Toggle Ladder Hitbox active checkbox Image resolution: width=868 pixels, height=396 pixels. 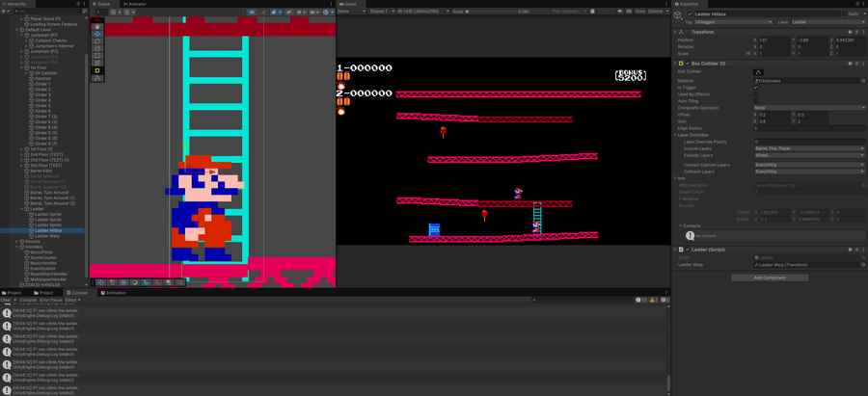tap(690, 13)
